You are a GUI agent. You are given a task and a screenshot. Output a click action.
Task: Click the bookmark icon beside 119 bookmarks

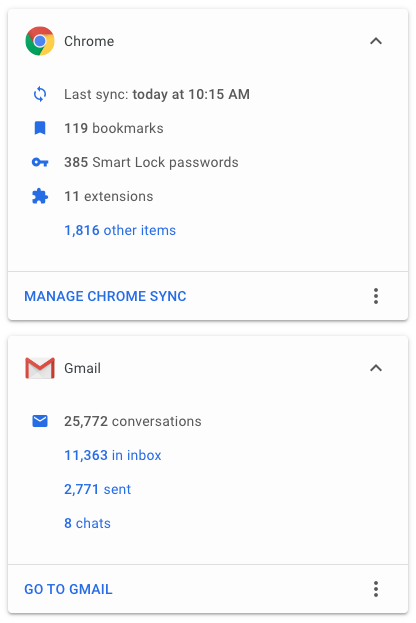(x=40, y=128)
